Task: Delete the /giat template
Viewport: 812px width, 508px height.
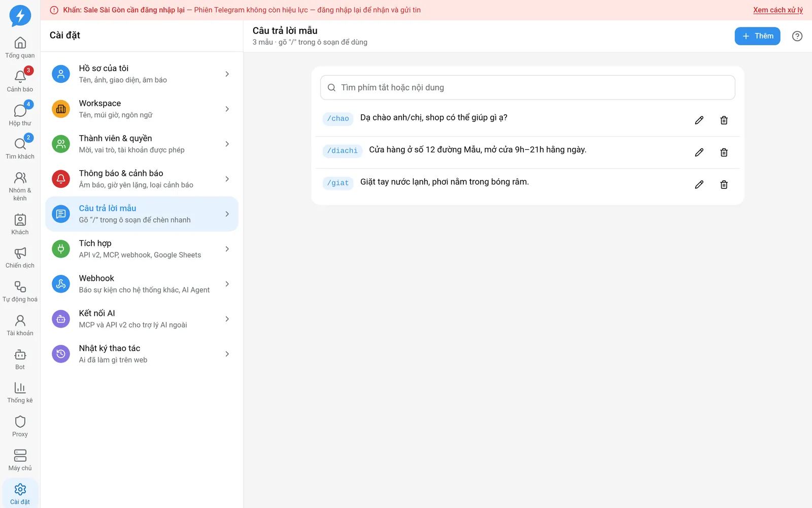Action: [724, 184]
